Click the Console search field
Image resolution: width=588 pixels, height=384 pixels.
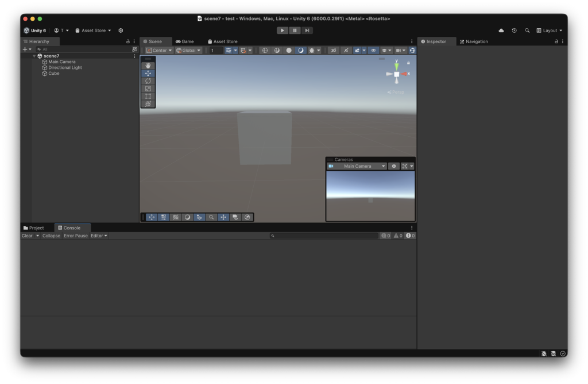coord(324,236)
